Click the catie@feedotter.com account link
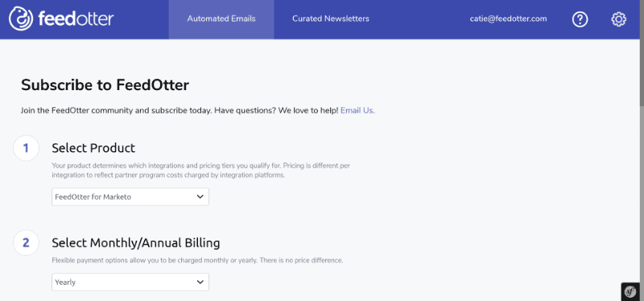 509,19
